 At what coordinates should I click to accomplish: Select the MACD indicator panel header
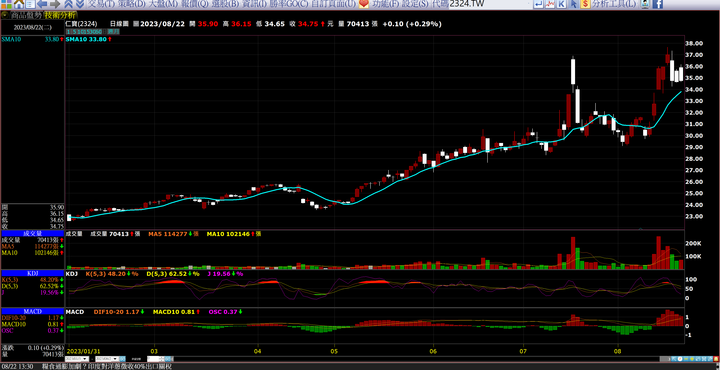click(x=33, y=312)
